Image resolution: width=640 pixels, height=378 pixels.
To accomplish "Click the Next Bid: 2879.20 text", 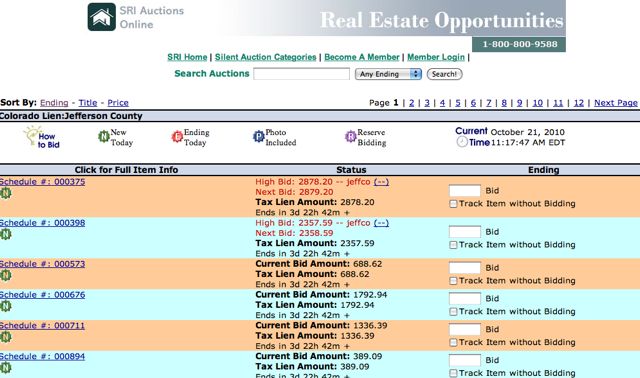I will pyautogui.click(x=294, y=192).
